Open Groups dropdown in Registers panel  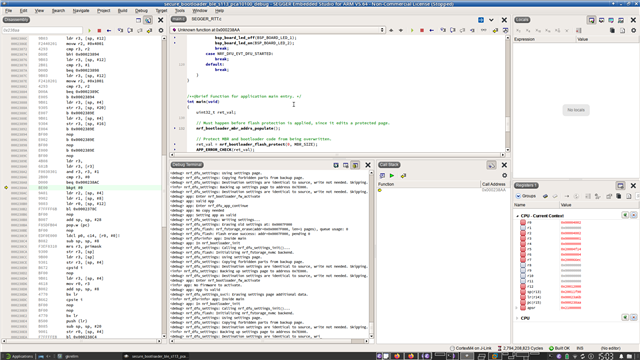526,196
